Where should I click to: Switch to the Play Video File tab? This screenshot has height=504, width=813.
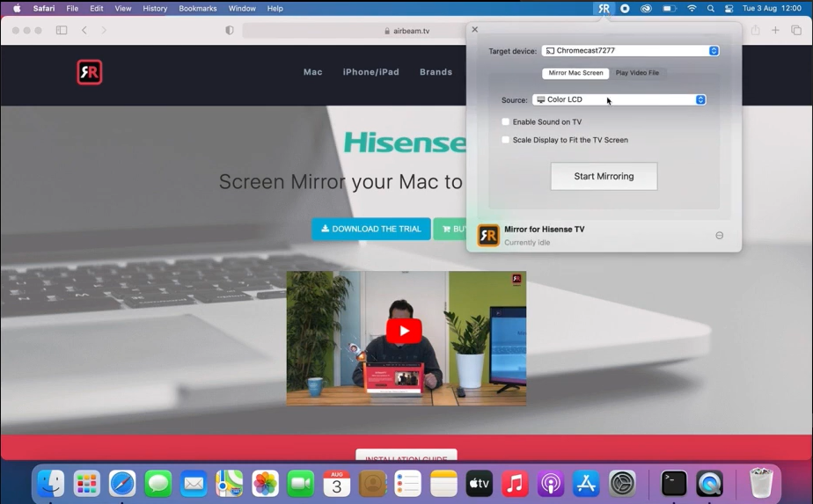[637, 73]
